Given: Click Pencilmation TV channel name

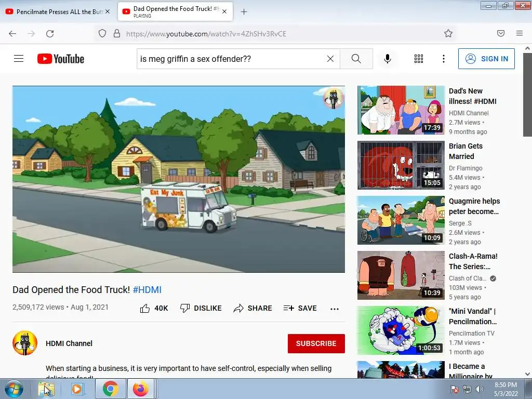Looking at the screenshot, I should coord(472,333).
